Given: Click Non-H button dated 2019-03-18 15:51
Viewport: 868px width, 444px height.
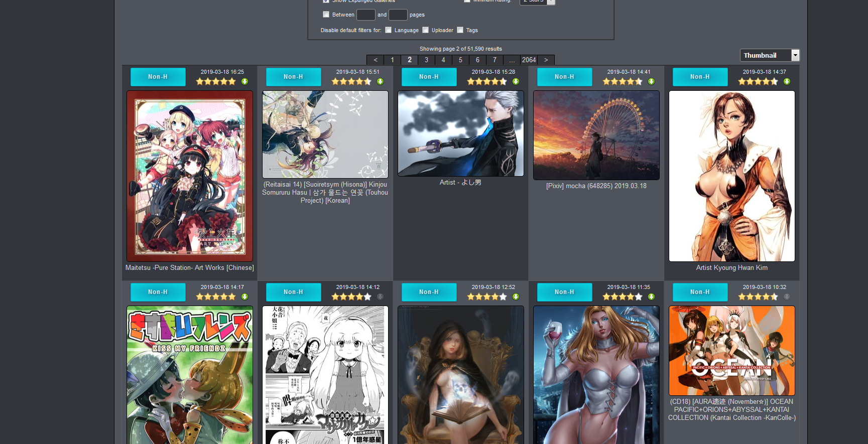Looking at the screenshot, I should click(294, 77).
